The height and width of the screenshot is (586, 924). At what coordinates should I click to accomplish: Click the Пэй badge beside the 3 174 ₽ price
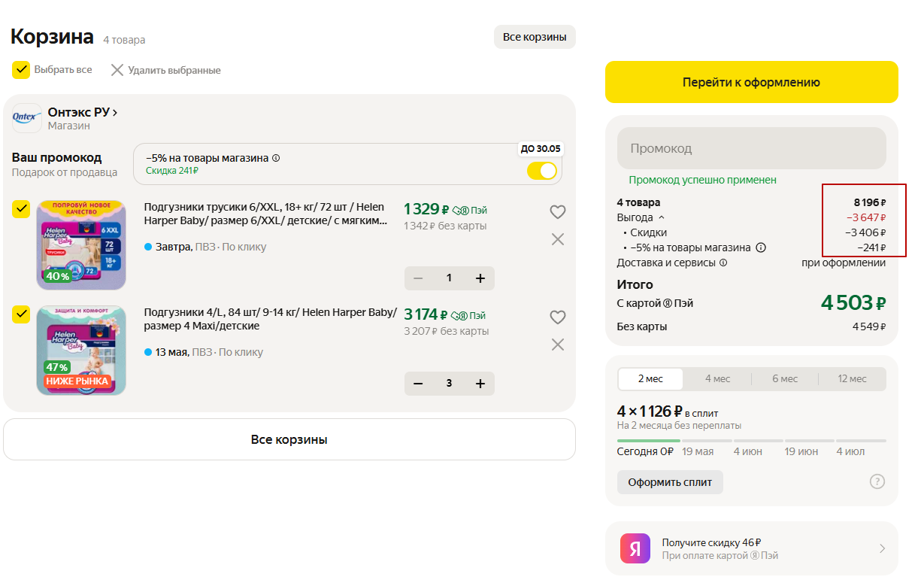(470, 316)
